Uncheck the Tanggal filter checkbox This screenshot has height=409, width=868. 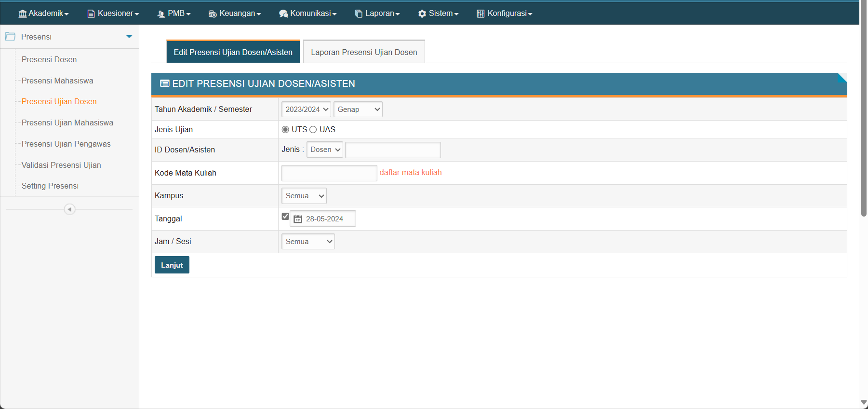[x=285, y=217]
